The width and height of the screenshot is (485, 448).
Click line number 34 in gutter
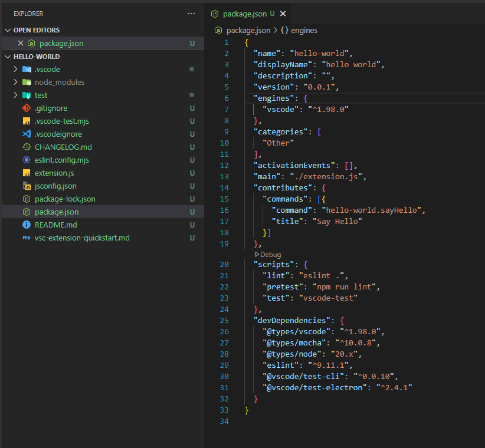click(x=224, y=421)
